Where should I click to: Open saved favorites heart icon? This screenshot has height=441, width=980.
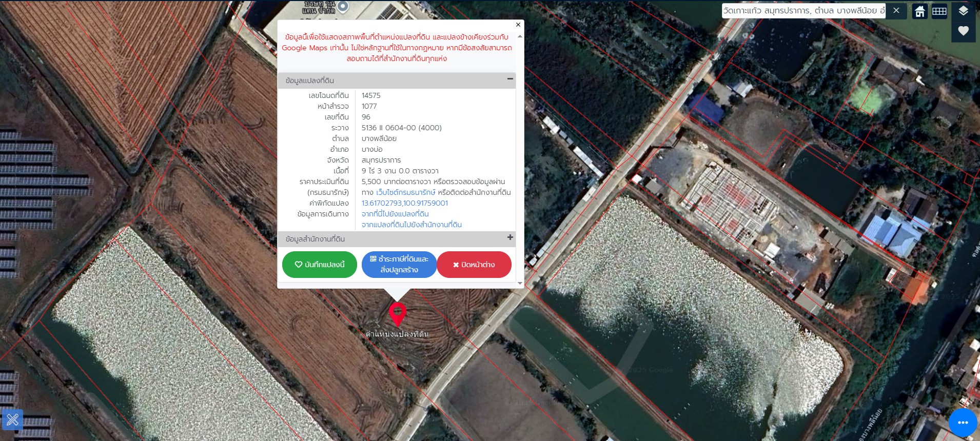pyautogui.click(x=963, y=31)
